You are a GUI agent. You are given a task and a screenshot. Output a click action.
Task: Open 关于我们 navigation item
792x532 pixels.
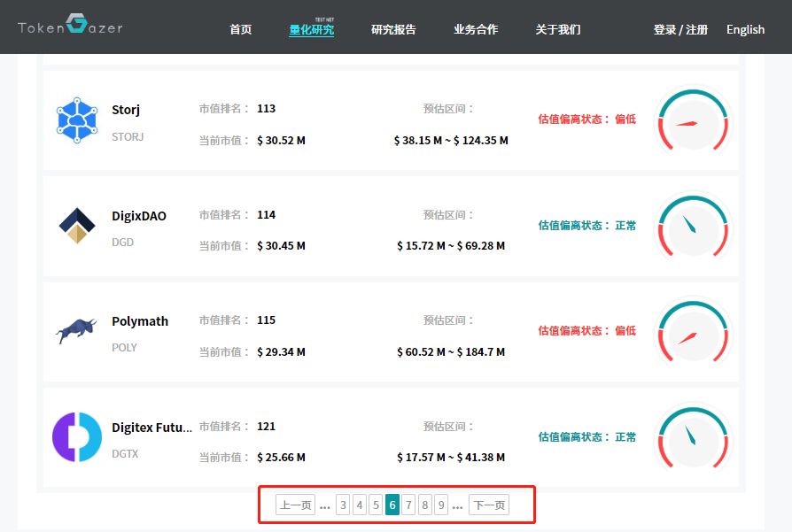point(558,30)
